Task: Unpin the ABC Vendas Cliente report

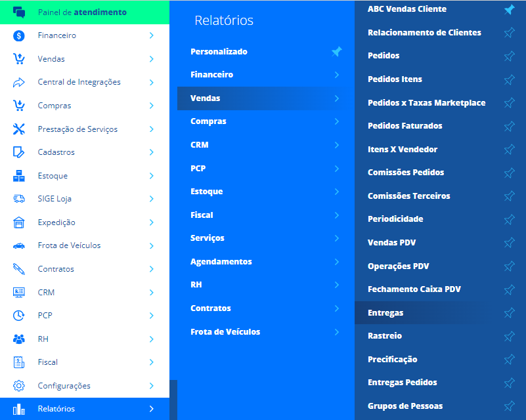Action: pyautogui.click(x=509, y=9)
